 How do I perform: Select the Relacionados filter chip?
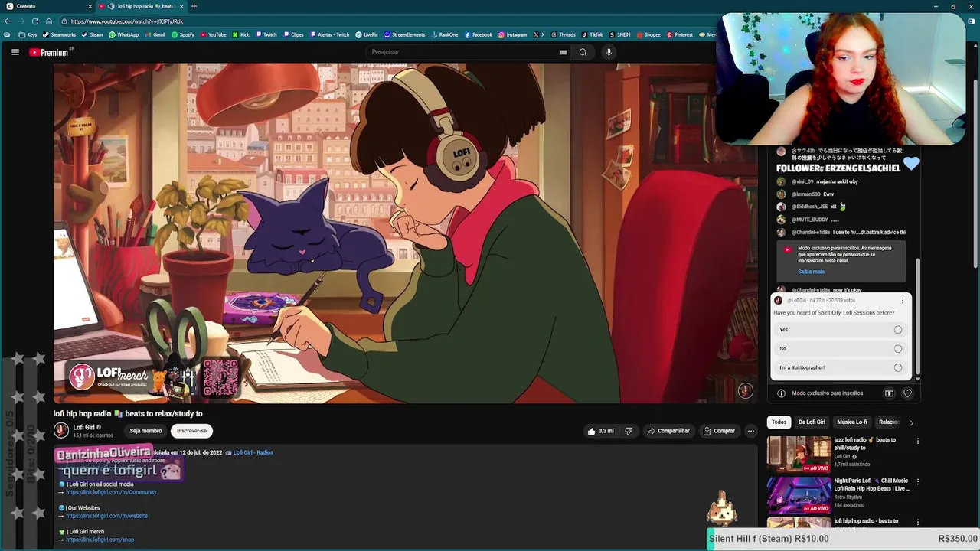pyautogui.click(x=889, y=422)
